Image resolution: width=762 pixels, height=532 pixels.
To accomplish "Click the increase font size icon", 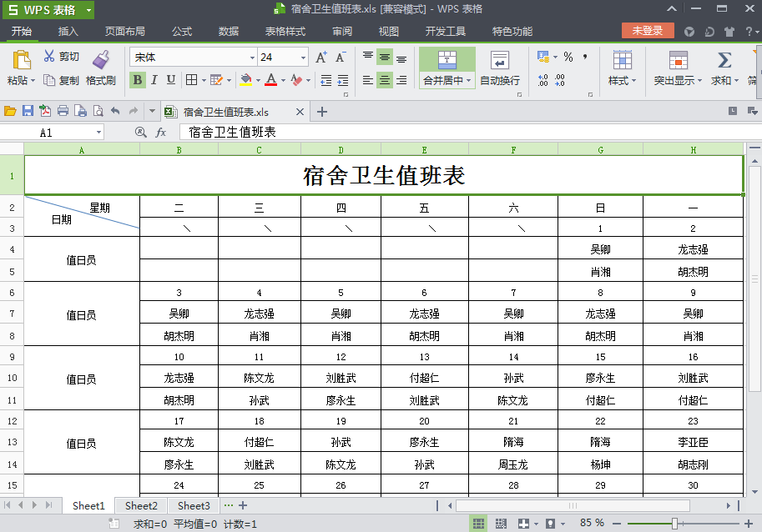I will point(321,58).
